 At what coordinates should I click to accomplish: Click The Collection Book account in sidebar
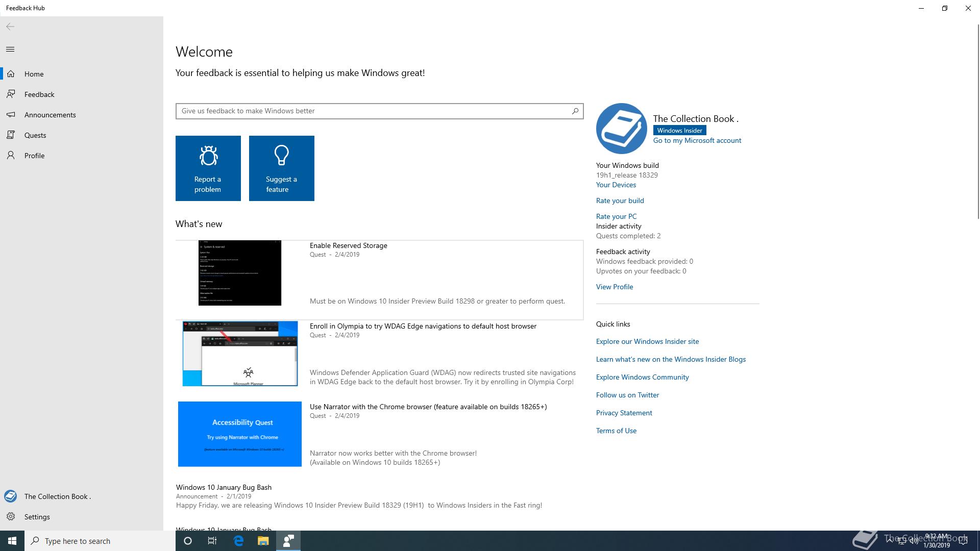pyautogui.click(x=82, y=496)
